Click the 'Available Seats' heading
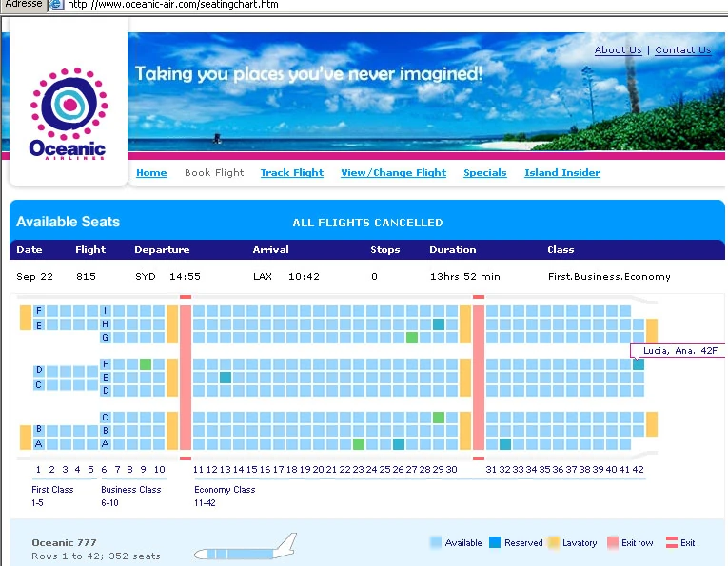The width and height of the screenshot is (728, 566). (68, 222)
